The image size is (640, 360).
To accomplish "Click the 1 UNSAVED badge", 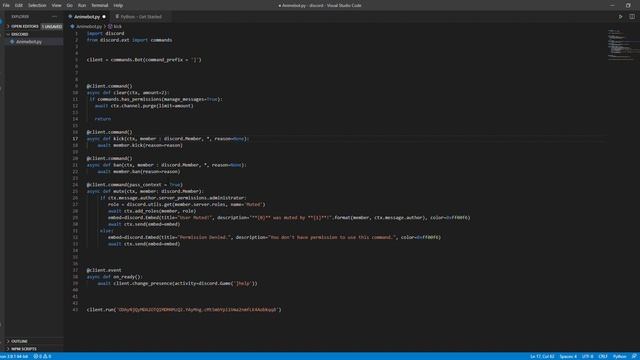I will (52, 27).
